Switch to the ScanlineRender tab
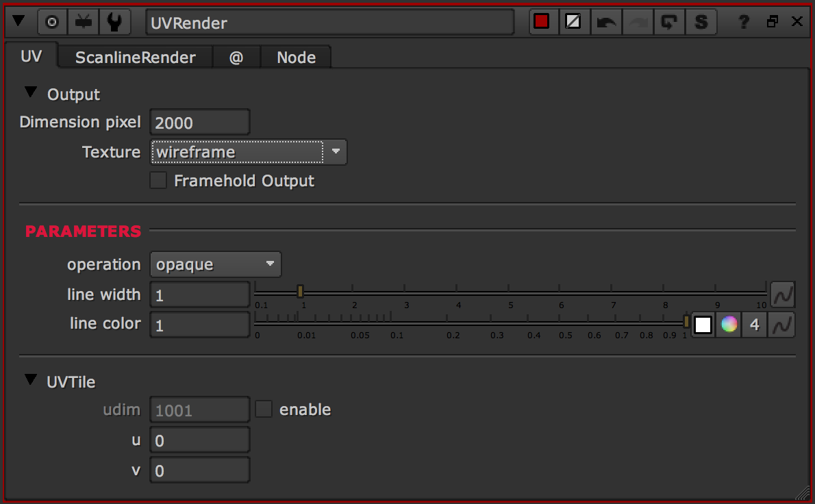The width and height of the screenshot is (815, 504). pos(134,57)
